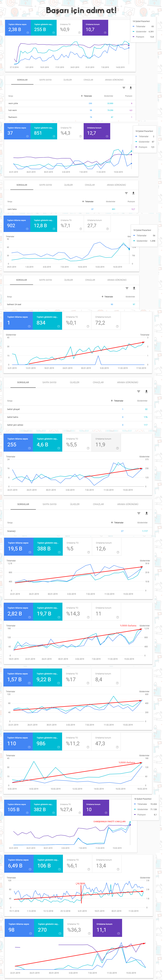Viewport: 163px width, 980px height.
Task: Toggle the Toplam tıklama sayısı 1,57 B card
Action: (18, 678)
